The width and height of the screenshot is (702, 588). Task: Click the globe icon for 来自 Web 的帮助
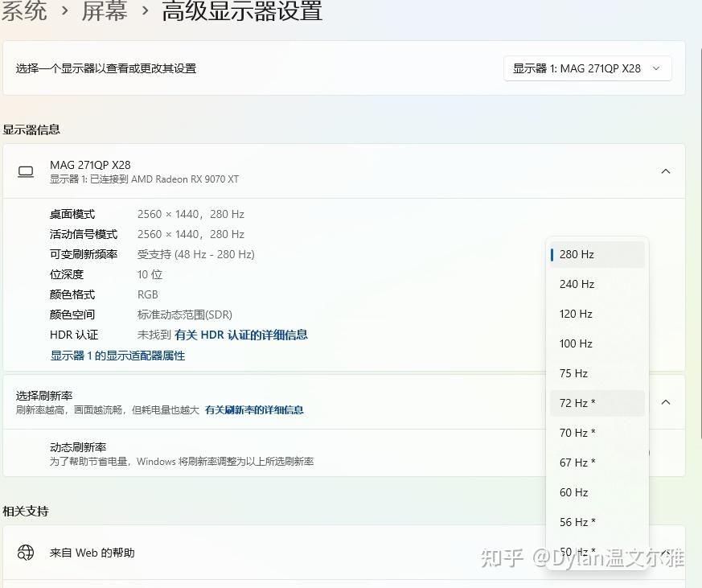[x=26, y=553]
